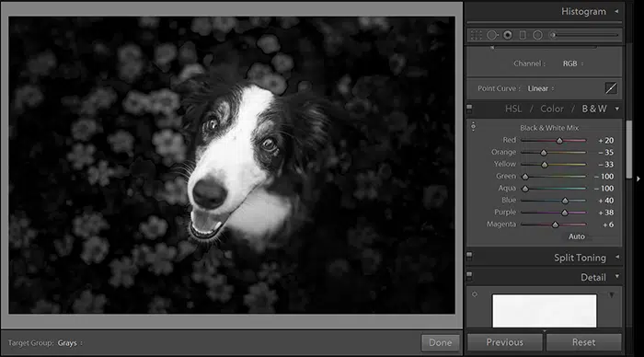
Task: Click the Done button
Action: click(x=441, y=342)
